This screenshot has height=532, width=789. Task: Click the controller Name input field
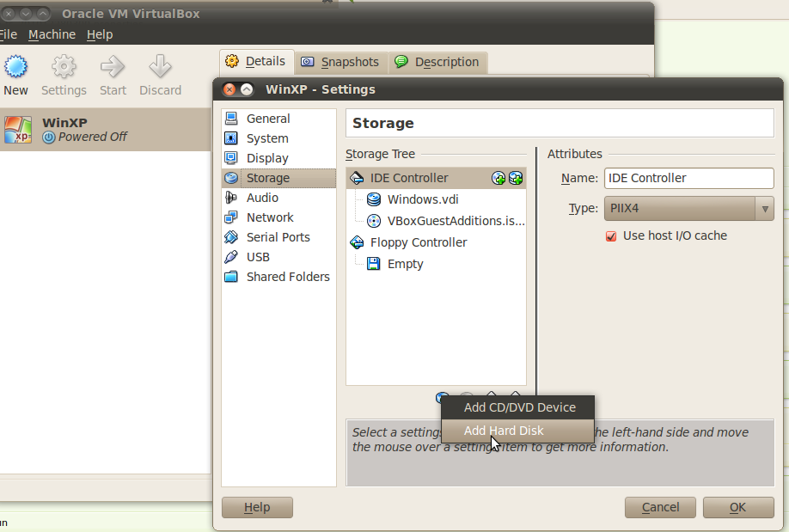coord(688,178)
